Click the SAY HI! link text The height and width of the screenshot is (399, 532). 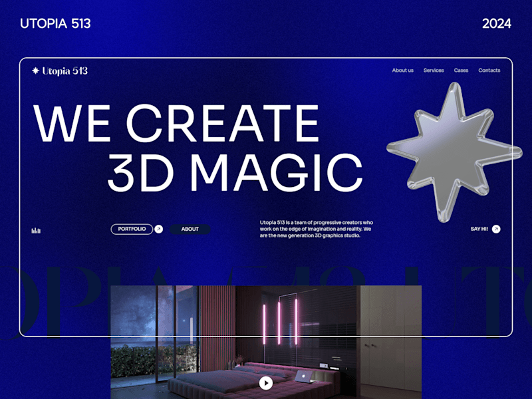[479, 229]
